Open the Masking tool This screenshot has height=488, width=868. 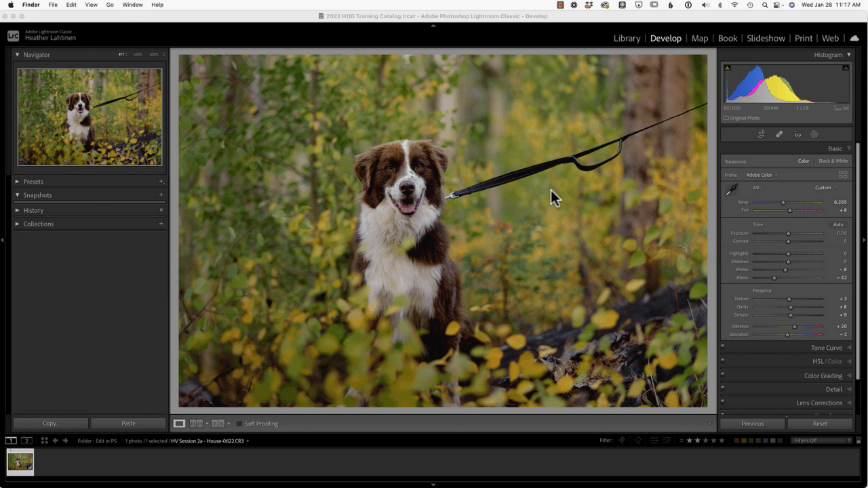(814, 134)
